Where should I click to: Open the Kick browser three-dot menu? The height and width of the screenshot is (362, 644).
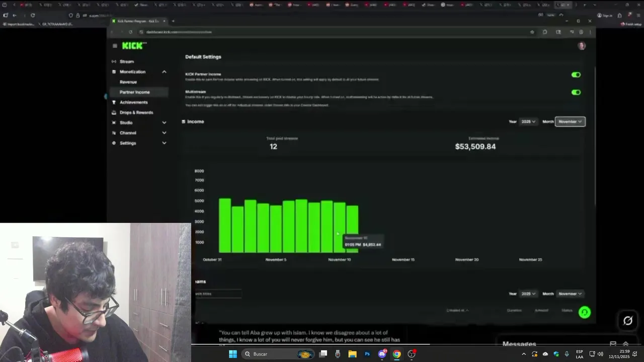click(590, 32)
